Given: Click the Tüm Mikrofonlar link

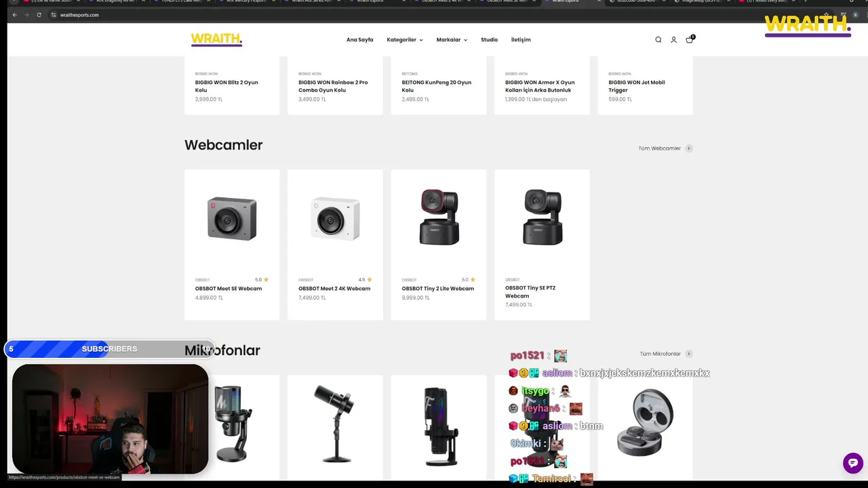Looking at the screenshot, I should pyautogui.click(x=660, y=354).
